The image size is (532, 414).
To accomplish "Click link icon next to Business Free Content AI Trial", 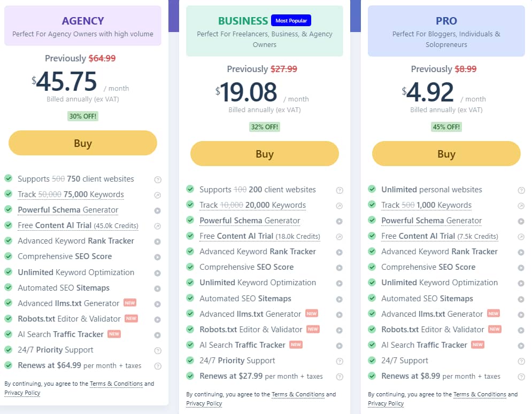I will [x=340, y=237].
